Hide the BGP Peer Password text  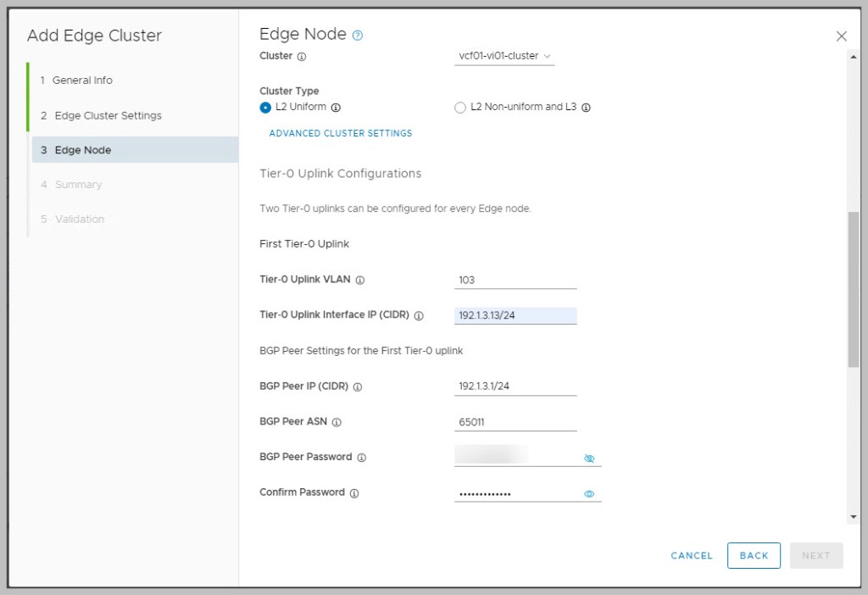[589, 459]
